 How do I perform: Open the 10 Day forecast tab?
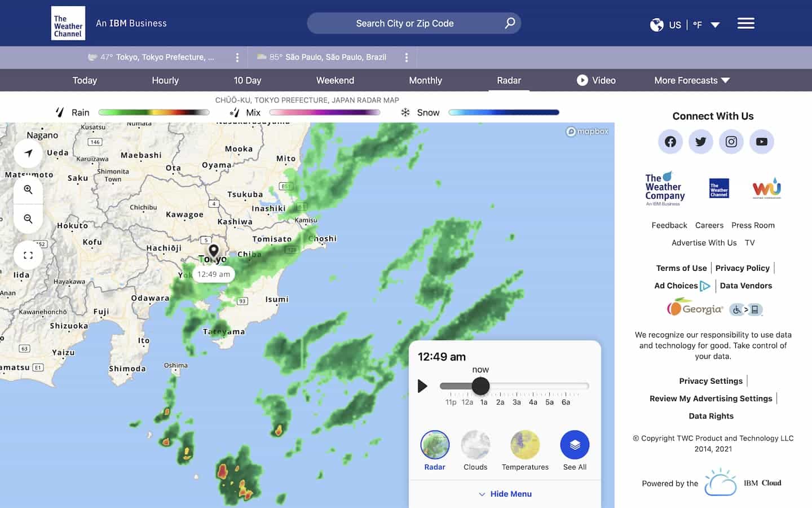[x=248, y=80]
